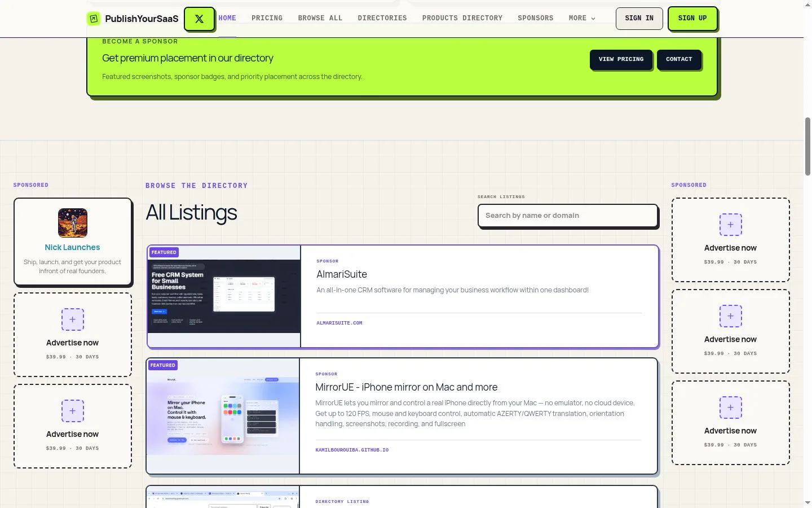The width and height of the screenshot is (812, 508).
Task: Click the Sign Up button
Action: pos(692,18)
